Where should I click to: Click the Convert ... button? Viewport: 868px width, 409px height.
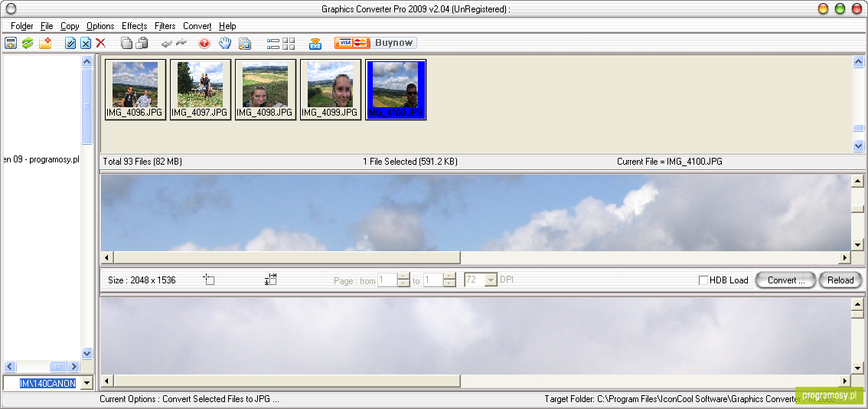(x=785, y=280)
